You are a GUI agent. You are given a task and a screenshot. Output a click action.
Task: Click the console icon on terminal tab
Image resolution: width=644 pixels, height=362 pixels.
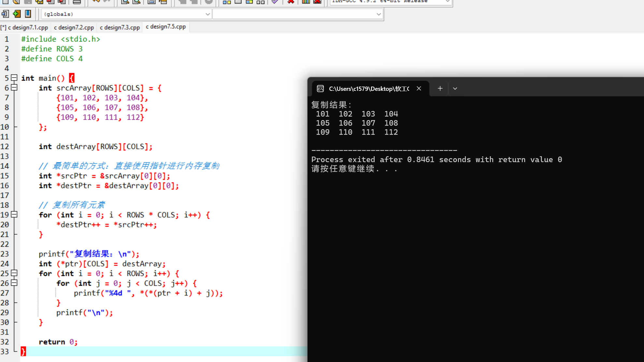click(320, 89)
